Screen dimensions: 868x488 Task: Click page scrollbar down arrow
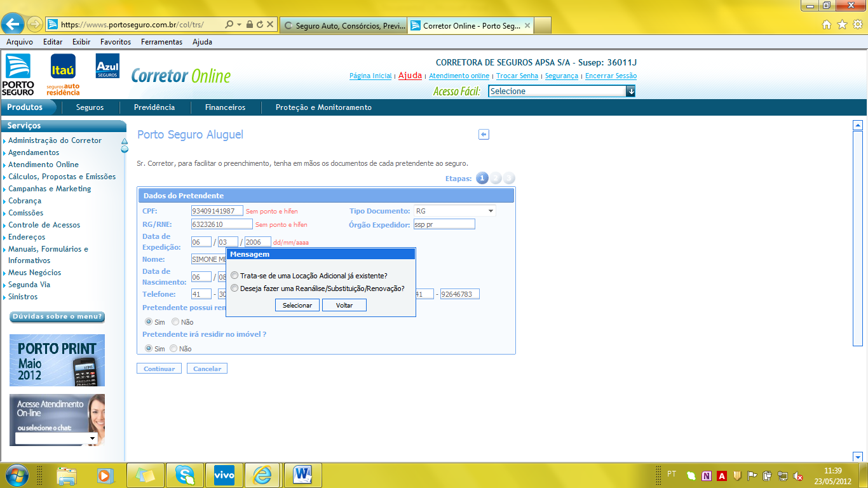(x=857, y=456)
